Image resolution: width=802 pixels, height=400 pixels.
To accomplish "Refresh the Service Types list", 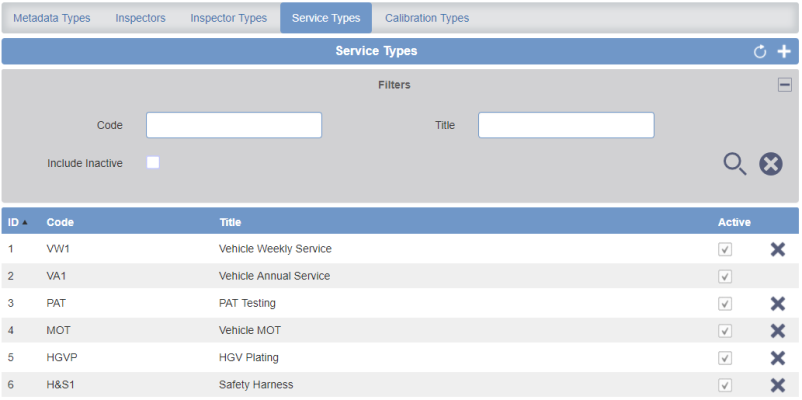I will [760, 52].
